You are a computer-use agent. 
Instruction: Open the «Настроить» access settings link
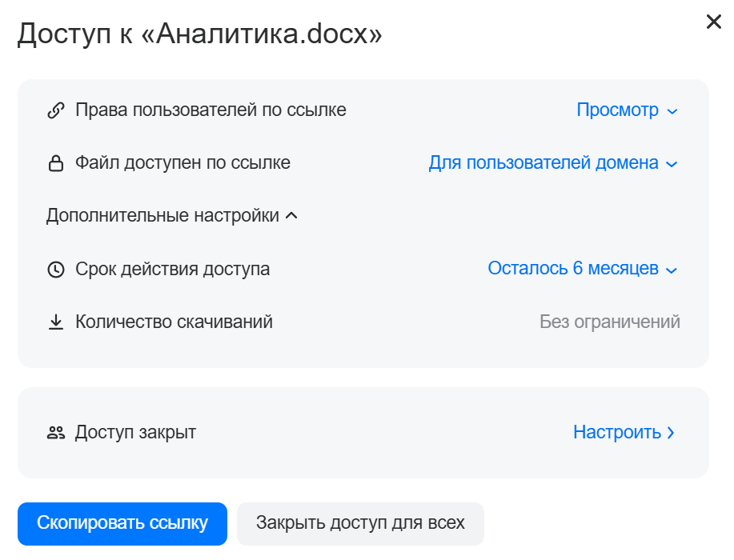pos(617,433)
